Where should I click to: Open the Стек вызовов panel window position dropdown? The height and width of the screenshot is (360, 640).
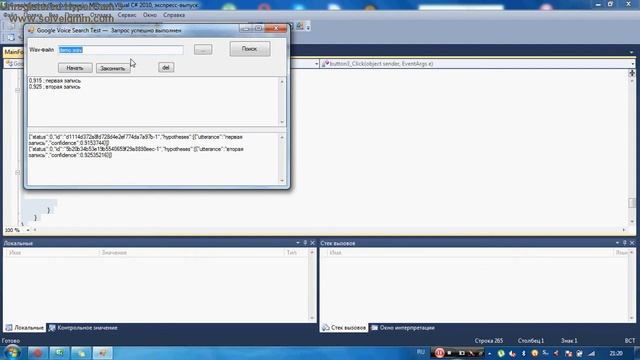617,243
